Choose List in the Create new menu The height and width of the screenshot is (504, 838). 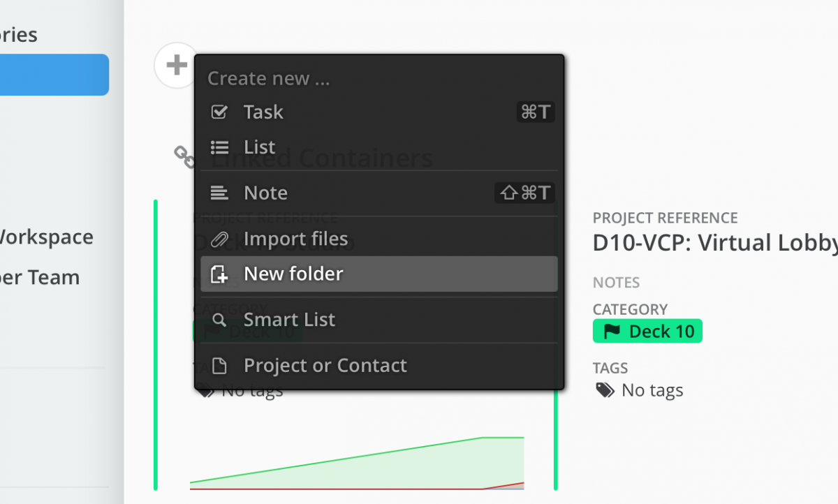point(259,147)
